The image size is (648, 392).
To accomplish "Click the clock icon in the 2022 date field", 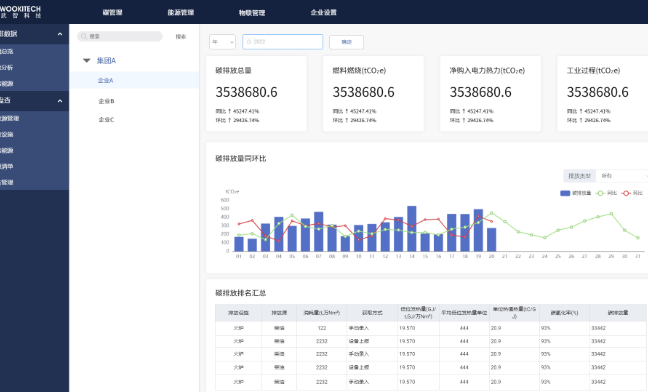I will click(249, 42).
